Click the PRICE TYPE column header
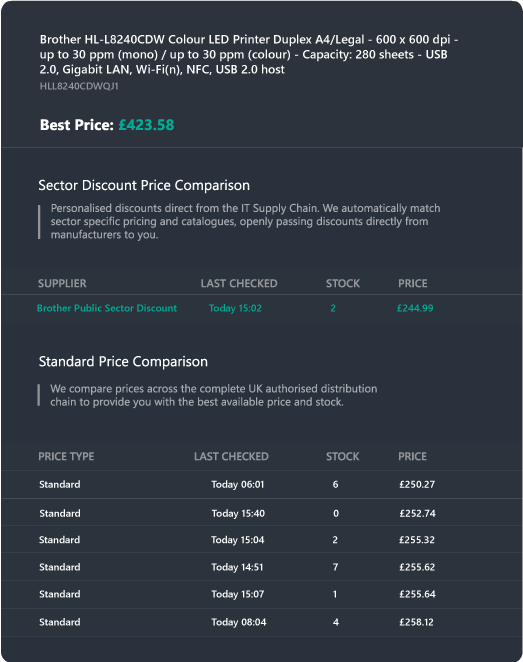The height and width of the screenshot is (662, 523). [x=66, y=456]
